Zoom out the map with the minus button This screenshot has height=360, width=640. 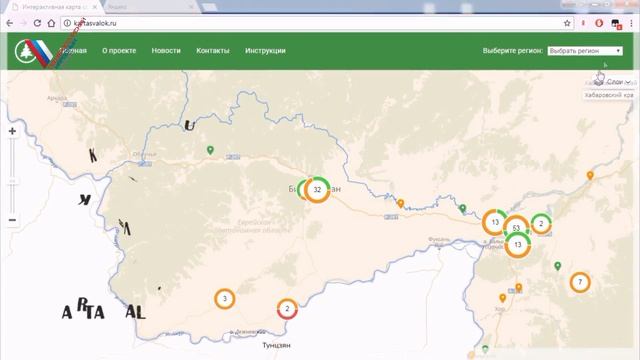tap(12, 220)
